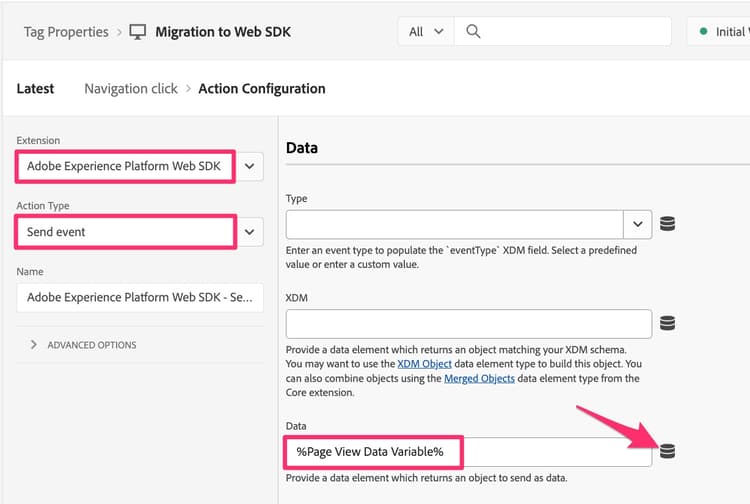750x504 pixels.
Task: Open the All search filter dropdown
Action: [425, 32]
